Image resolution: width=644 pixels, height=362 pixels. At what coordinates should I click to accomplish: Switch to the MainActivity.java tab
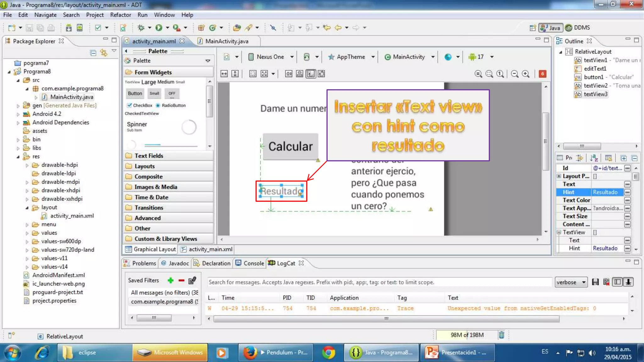tap(226, 41)
